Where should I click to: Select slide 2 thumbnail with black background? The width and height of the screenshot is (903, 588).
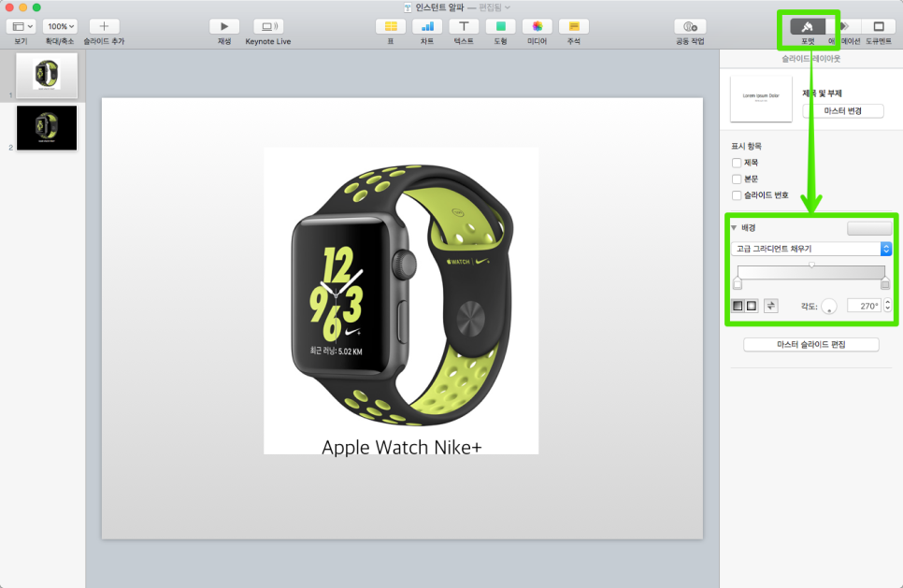[47, 128]
